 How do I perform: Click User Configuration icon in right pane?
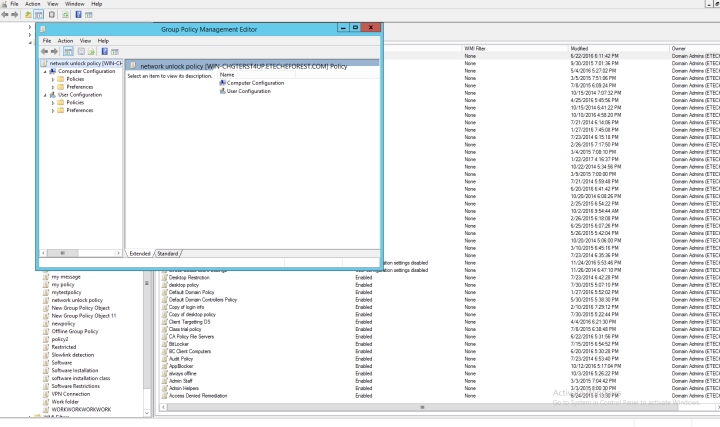(x=222, y=91)
